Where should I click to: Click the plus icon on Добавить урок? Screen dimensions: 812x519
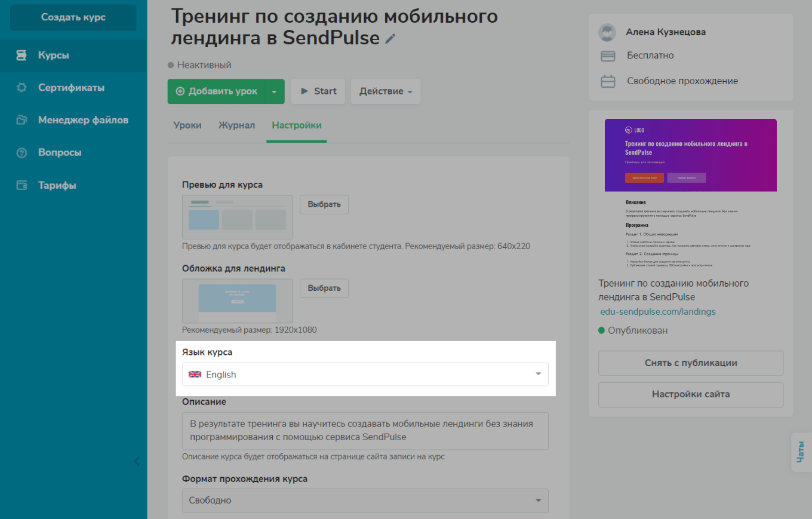click(180, 91)
